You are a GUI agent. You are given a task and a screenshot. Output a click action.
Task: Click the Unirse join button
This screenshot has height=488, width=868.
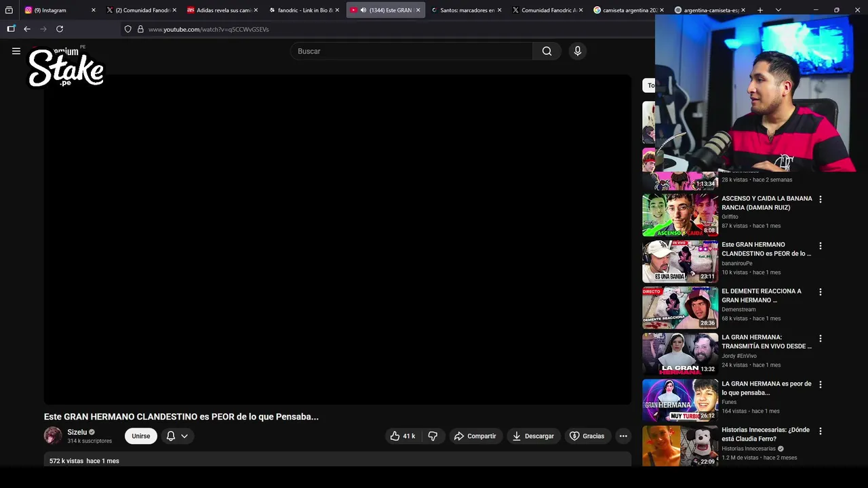141,436
